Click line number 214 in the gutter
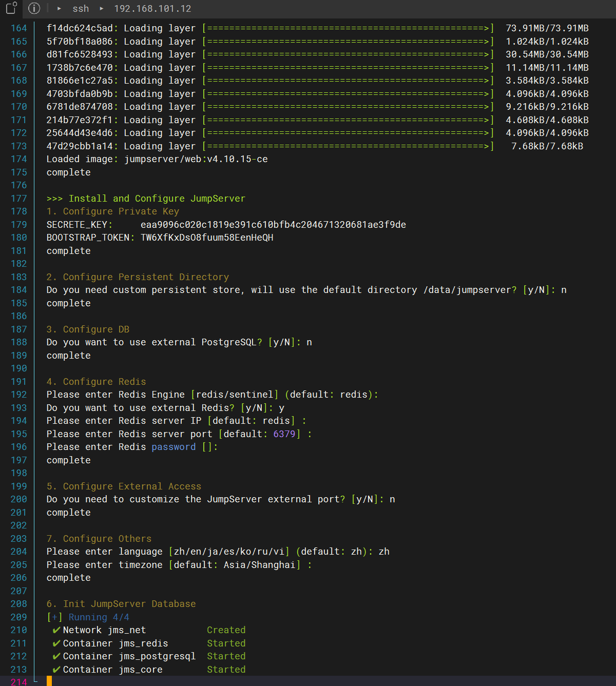The image size is (616, 686). pos(18,682)
